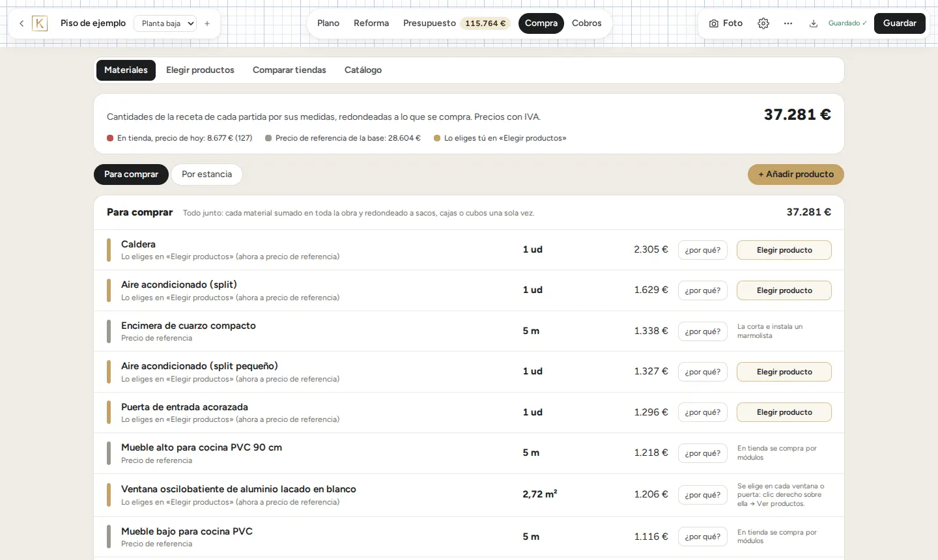Screen dimensions: 938x560
Task: Ask ¿por qué? for Aire acondicionado (split)
Action: point(703,290)
